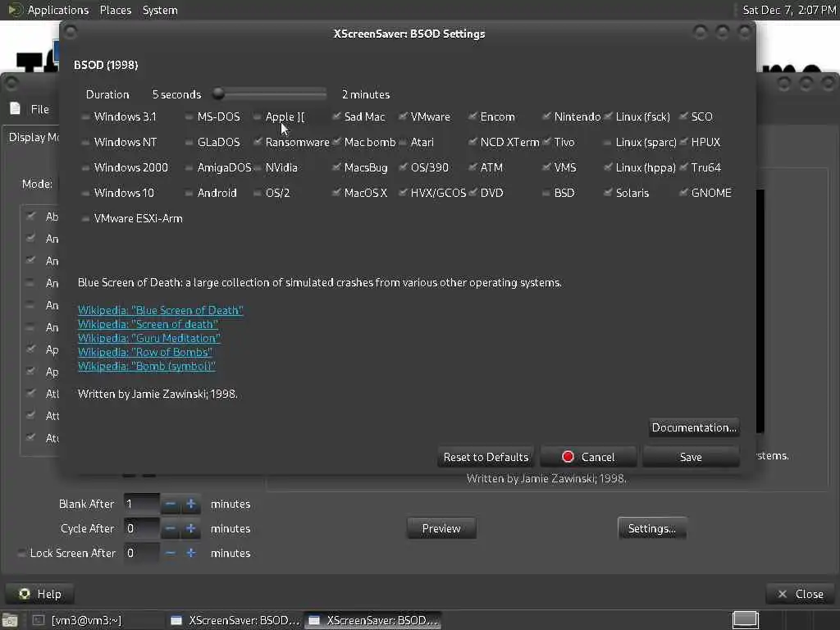840x630 pixels.
Task: Enable the BSD checkbox
Action: click(x=546, y=193)
